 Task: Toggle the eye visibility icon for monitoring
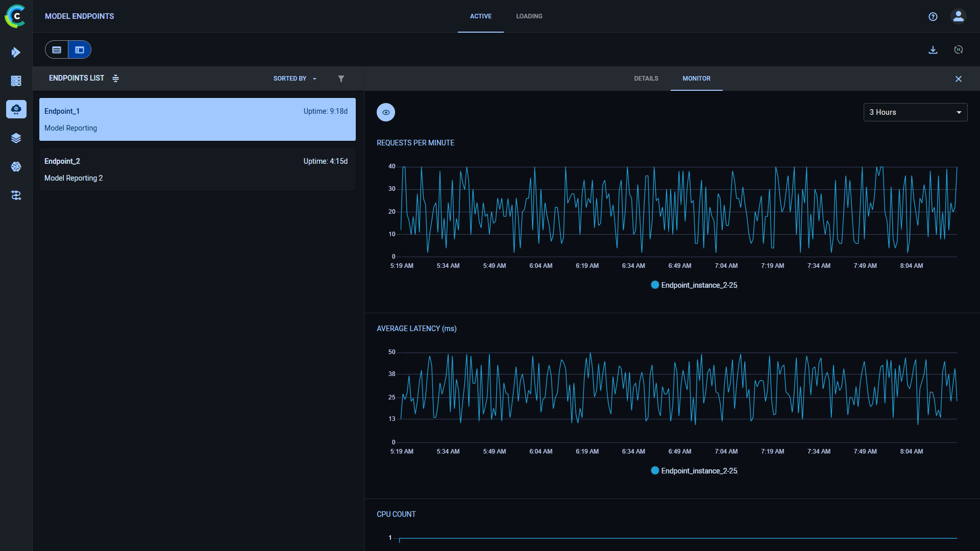[386, 112]
